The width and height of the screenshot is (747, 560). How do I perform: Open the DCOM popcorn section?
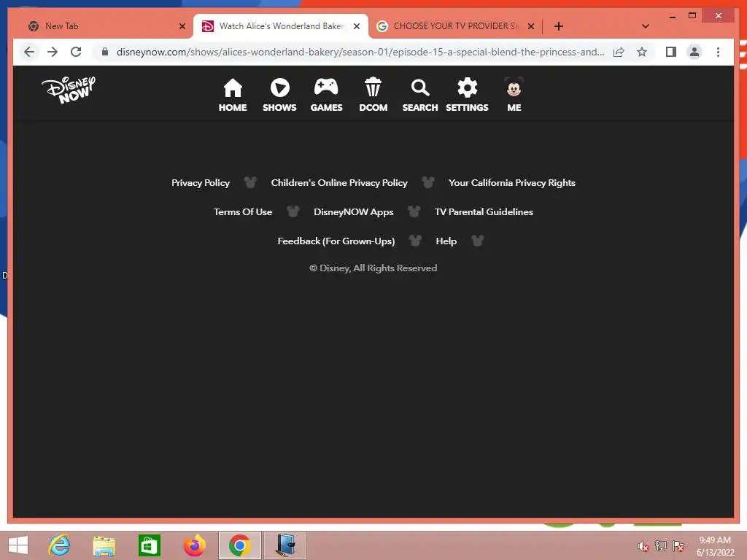[373, 96]
